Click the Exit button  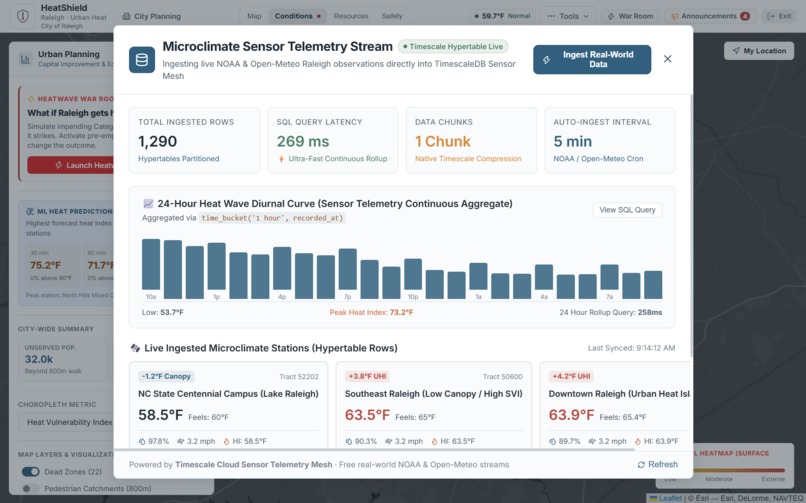pos(779,16)
